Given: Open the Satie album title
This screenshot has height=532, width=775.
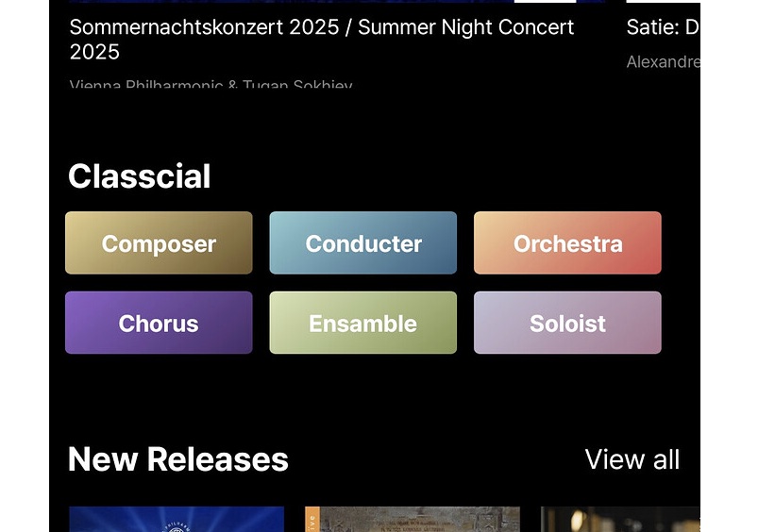Looking at the screenshot, I should tap(663, 27).
